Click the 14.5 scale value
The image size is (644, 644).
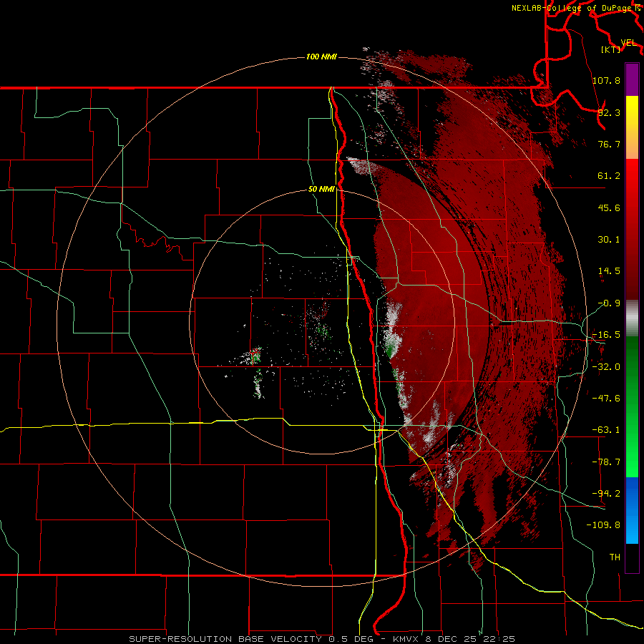pos(609,271)
